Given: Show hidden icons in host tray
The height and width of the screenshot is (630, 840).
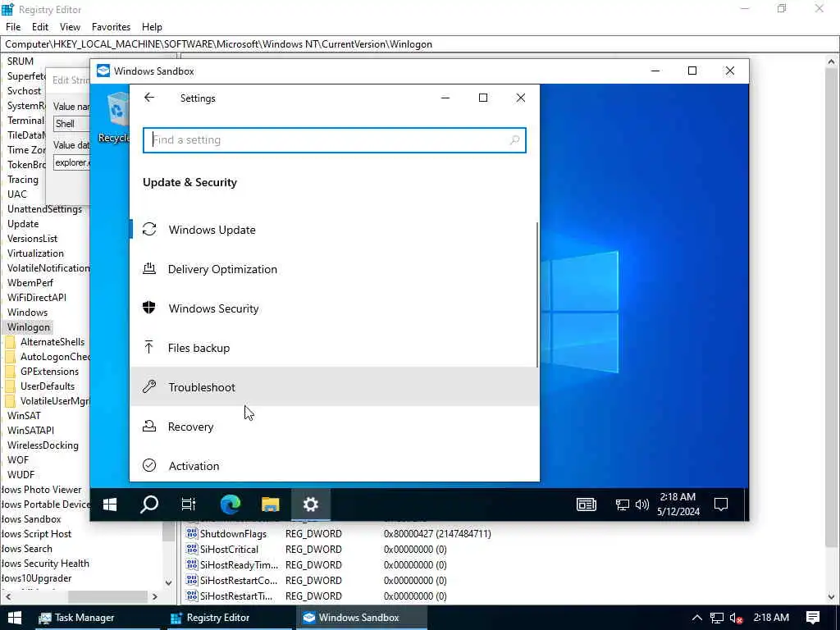Looking at the screenshot, I should click(697, 618).
